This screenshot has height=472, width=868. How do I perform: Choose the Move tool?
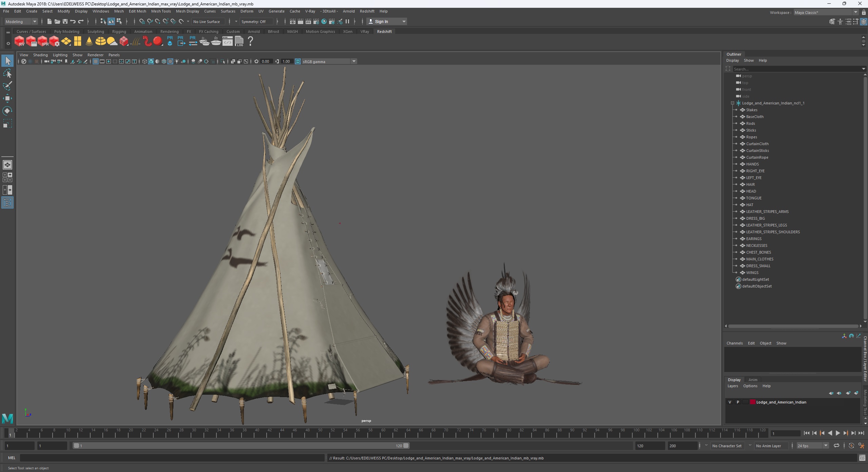click(x=7, y=98)
